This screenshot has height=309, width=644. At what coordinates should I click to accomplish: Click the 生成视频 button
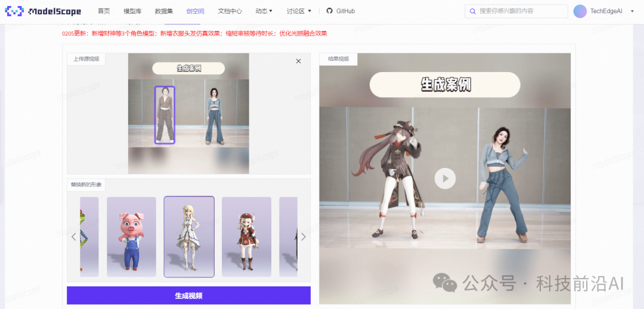(x=188, y=295)
